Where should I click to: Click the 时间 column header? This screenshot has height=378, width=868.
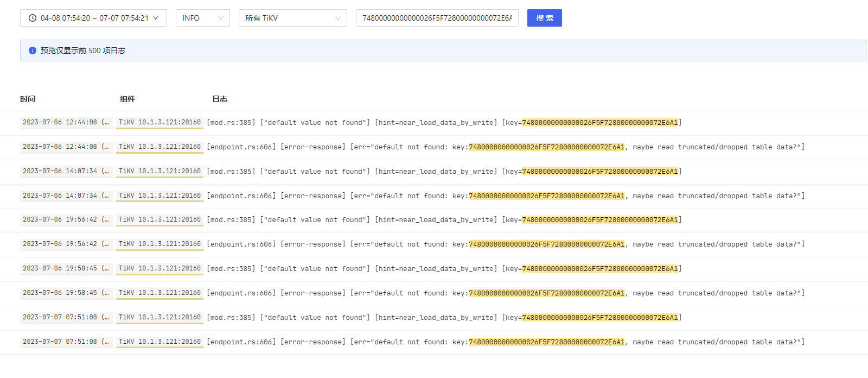coord(28,99)
